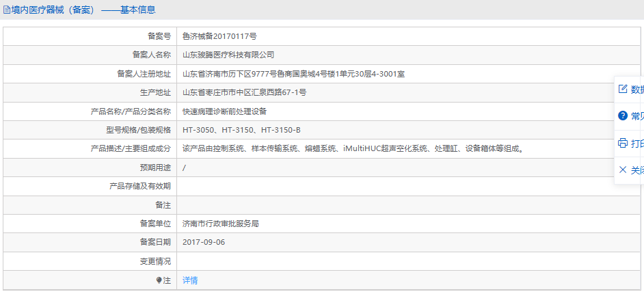Click the 预期用途 label cell

tap(90, 168)
